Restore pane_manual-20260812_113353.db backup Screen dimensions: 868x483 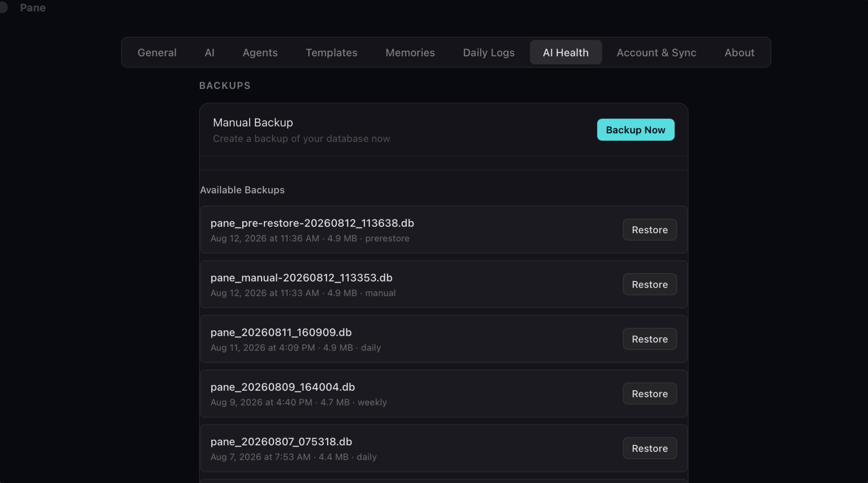pyautogui.click(x=650, y=284)
